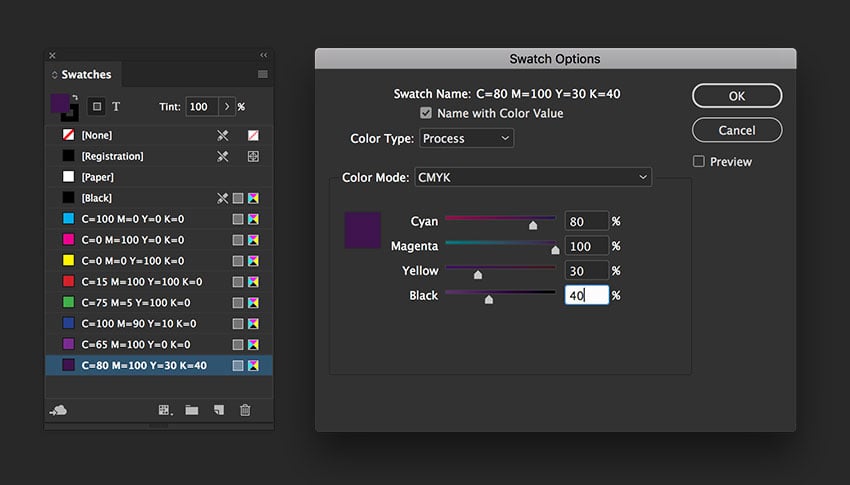Swap fill and stroke arrow icon

click(x=75, y=98)
